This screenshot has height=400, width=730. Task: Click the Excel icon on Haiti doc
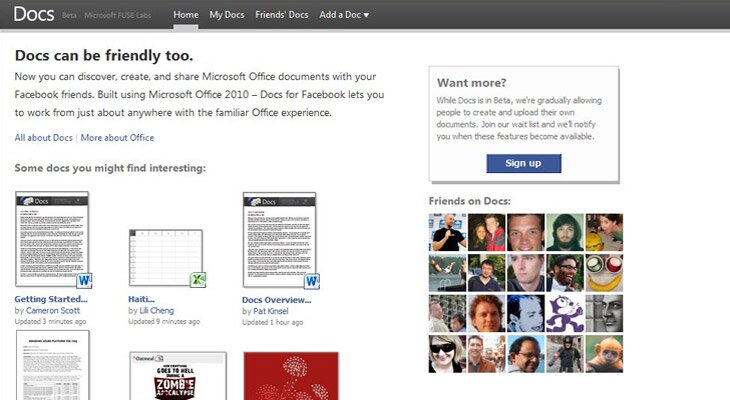[x=198, y=279]
